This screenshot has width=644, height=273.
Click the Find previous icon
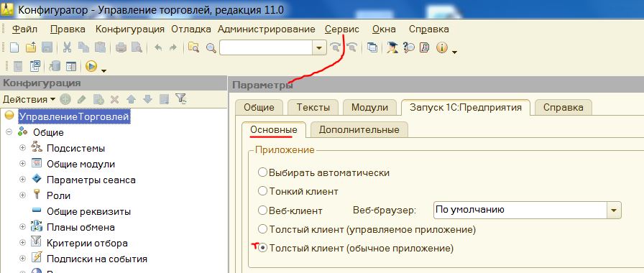tap(351, 47)
